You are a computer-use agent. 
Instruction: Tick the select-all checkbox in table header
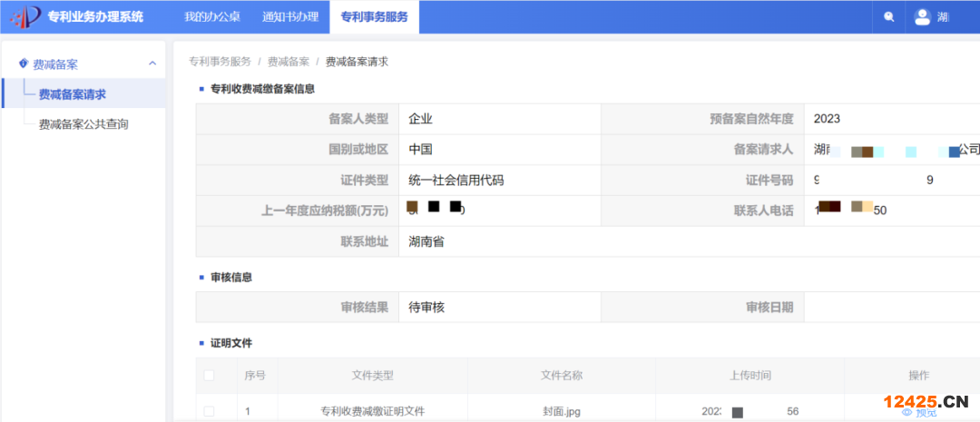click(209, 375)
